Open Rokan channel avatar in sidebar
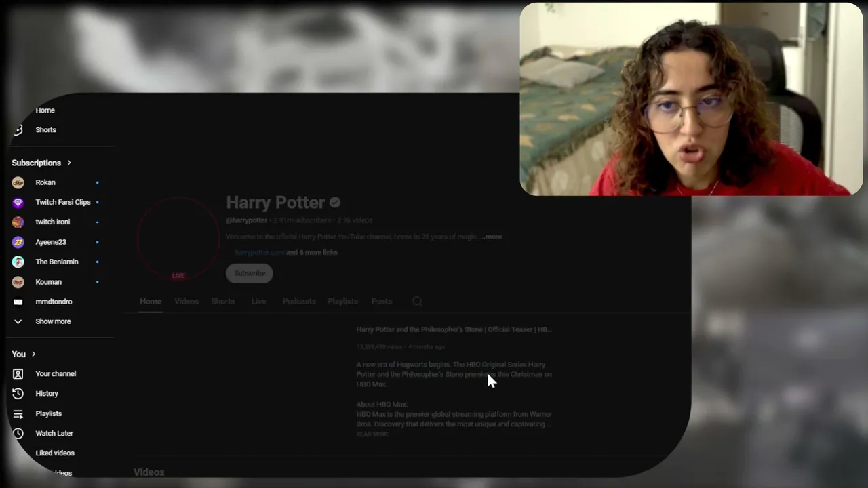Screen dimensions: 868x488 tap(18, 182)
